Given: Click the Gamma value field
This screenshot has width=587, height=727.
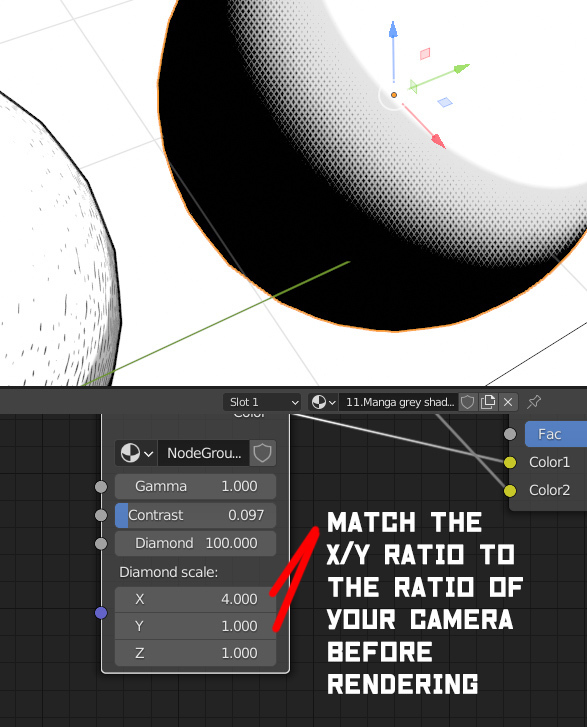Looking at the screenshot, I should click(x=195, y=486).
